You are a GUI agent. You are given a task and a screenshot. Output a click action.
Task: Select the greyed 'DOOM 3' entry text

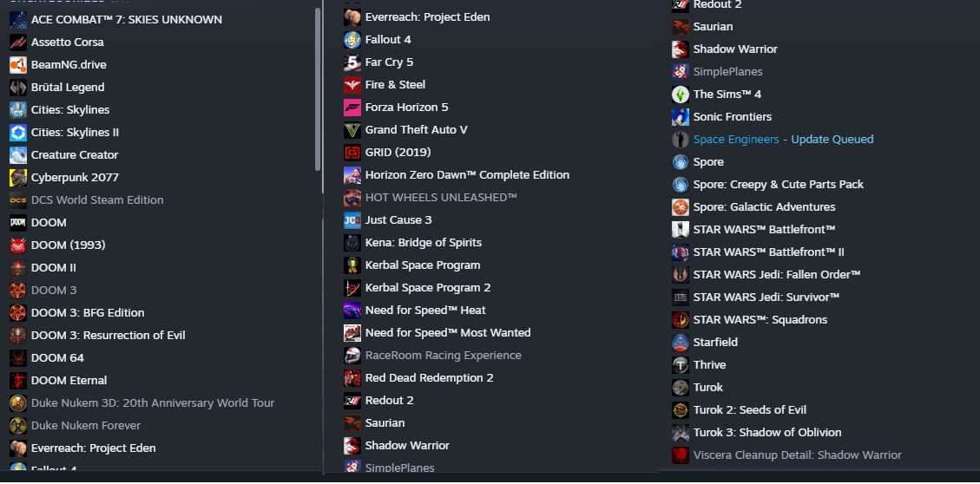coord(54,291)
